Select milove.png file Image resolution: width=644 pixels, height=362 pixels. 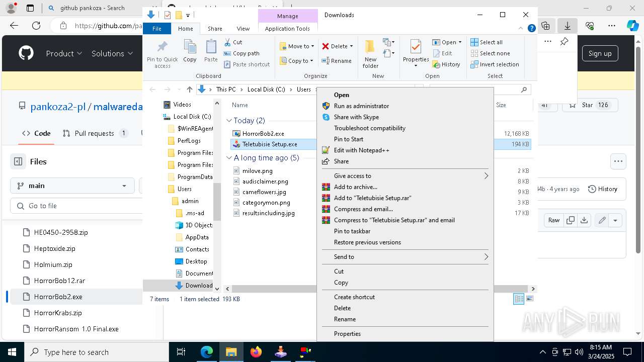(x=257, y=171)
